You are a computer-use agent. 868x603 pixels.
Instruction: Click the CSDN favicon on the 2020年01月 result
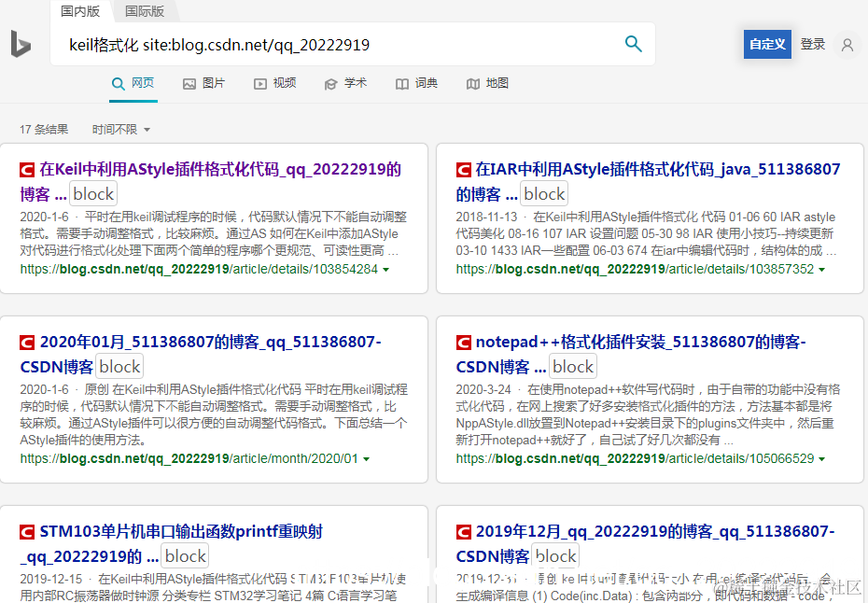tap(27, 343)
